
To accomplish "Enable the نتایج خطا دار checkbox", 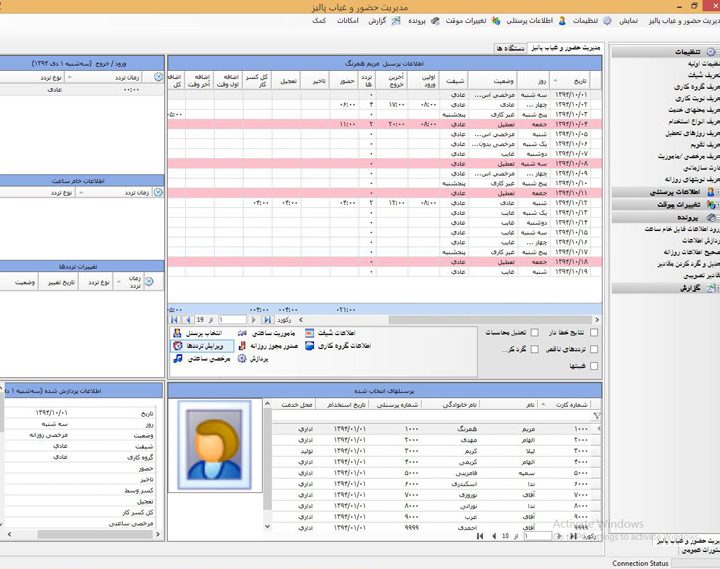I will pos(595,333).
